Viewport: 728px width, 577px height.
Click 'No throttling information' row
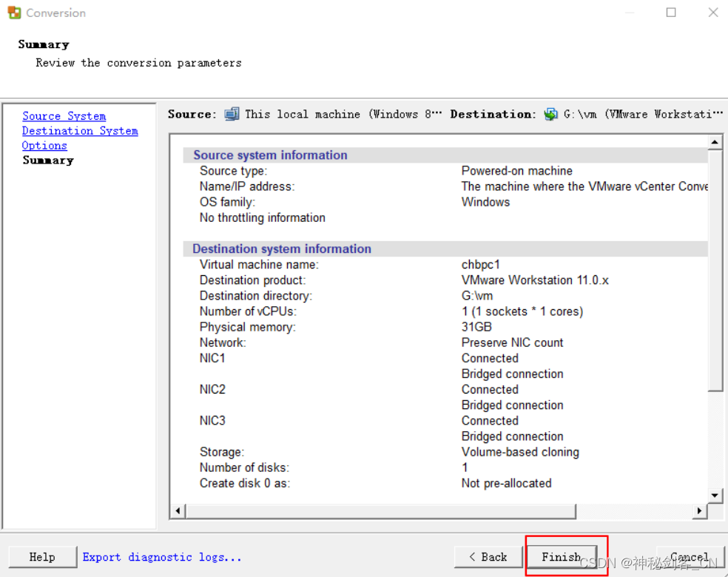click(x=263, y=217)
